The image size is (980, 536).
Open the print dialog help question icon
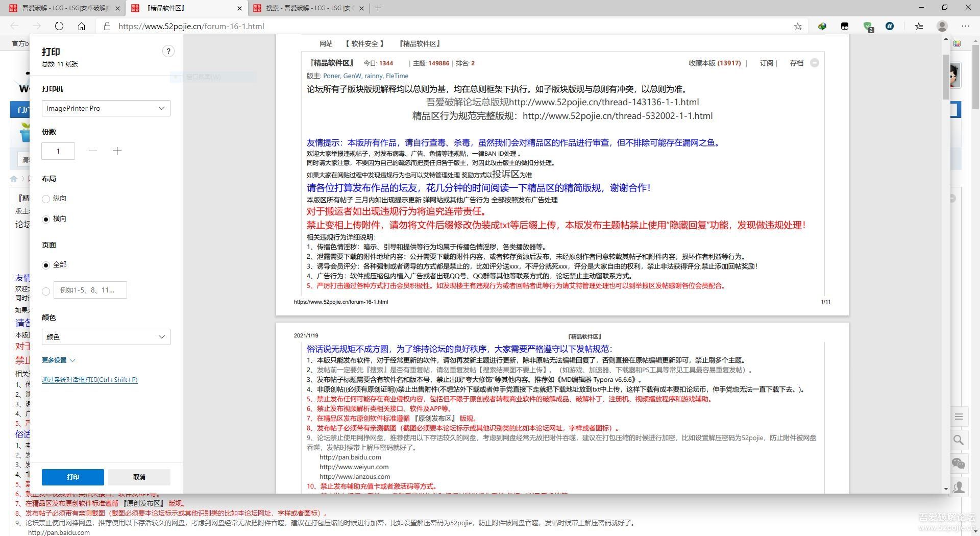(x=168, y=51)
